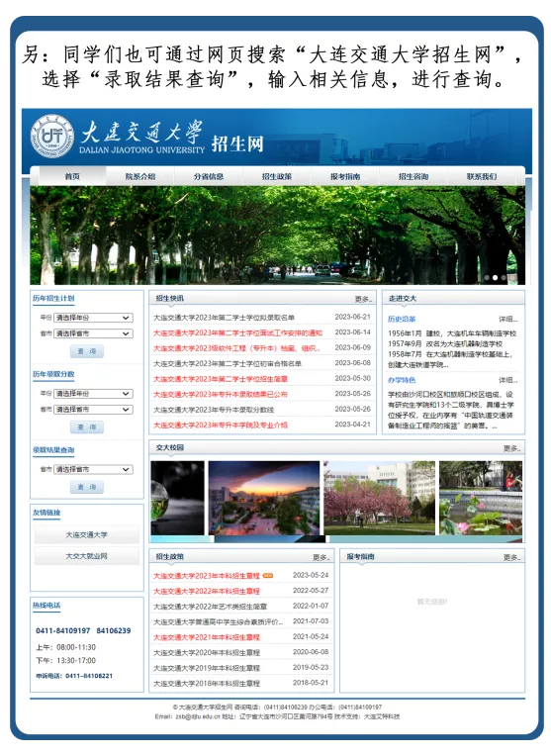Viewport: 551px width, 756px height.
Task: Select the third banner carousel dot
Action: point(504,278)
